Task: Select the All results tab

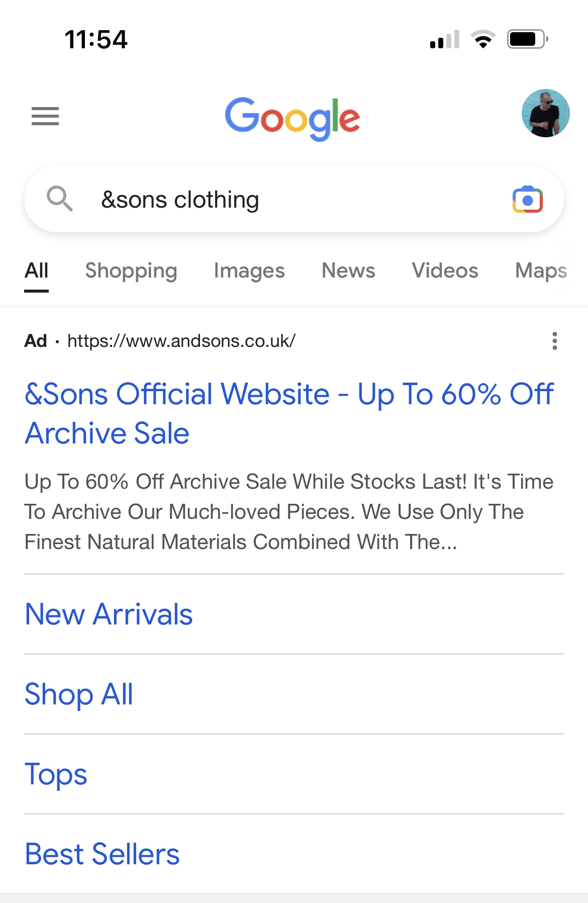Action: [36, 270]
